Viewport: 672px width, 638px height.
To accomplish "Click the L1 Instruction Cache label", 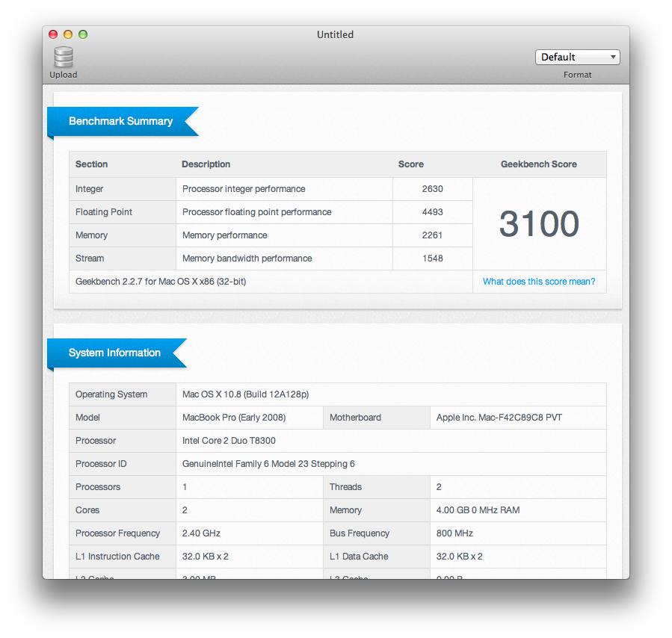I will tap(117, 557).
